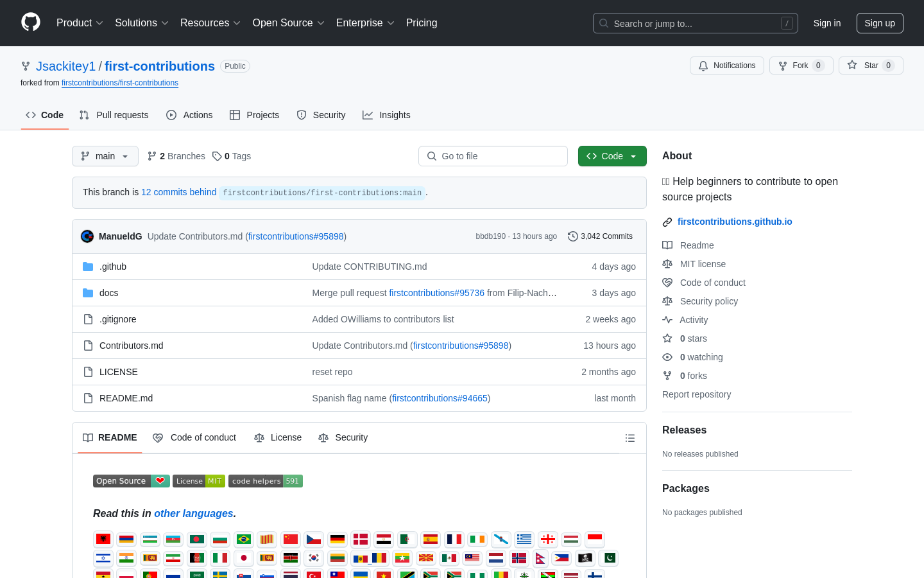Expand the Product menu
924x578 pixels.
click(x=80, y=23)
